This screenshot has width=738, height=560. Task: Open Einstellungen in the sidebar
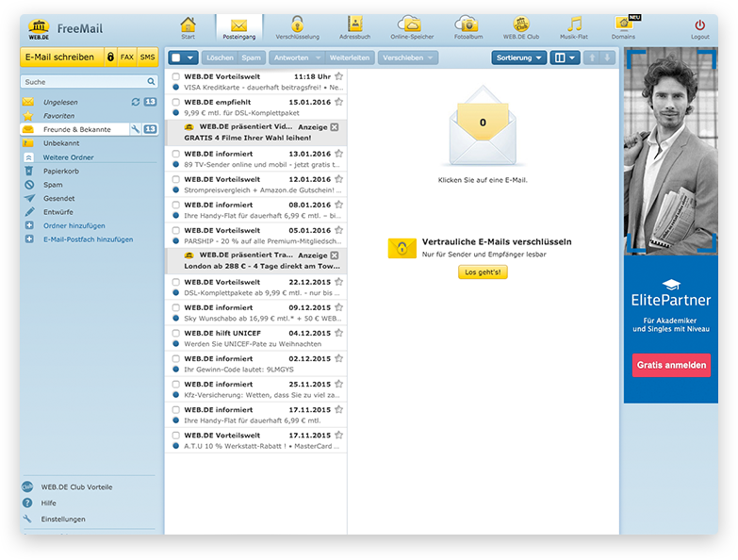(x=63, y=519)
